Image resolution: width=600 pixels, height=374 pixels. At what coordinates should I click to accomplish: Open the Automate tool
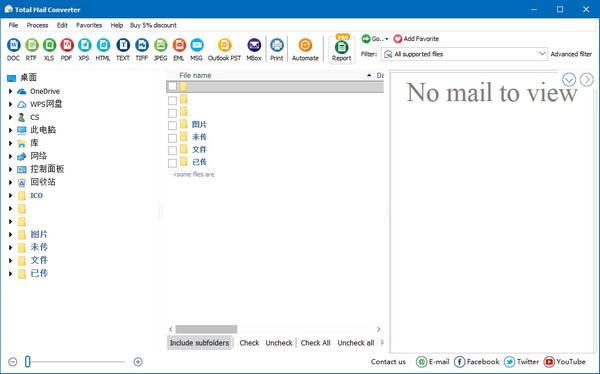click(305, 45)
